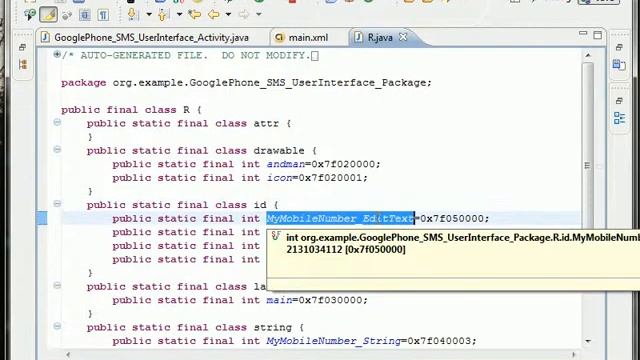This screenshot has height=360, width=640.
Task: Open Forward history dropdown arrow
Action: (259, 15)
